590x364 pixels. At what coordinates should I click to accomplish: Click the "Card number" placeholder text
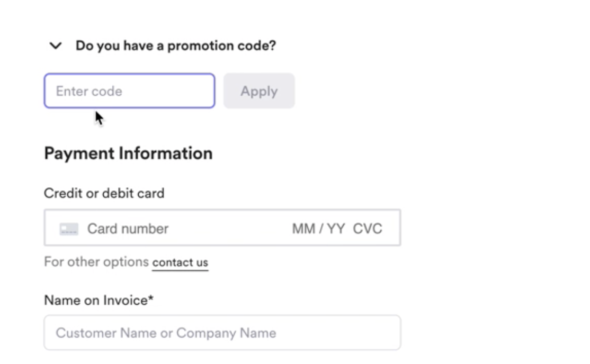(x=128, y=229)
